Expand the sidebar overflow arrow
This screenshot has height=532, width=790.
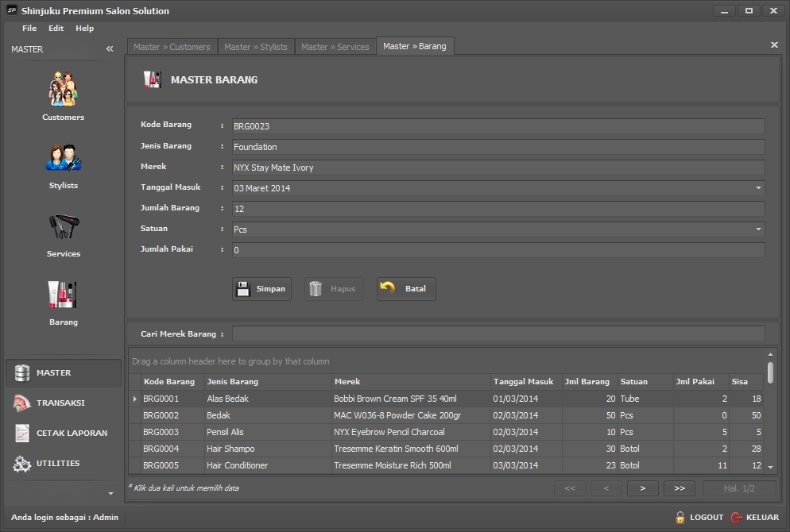(110, 493)
